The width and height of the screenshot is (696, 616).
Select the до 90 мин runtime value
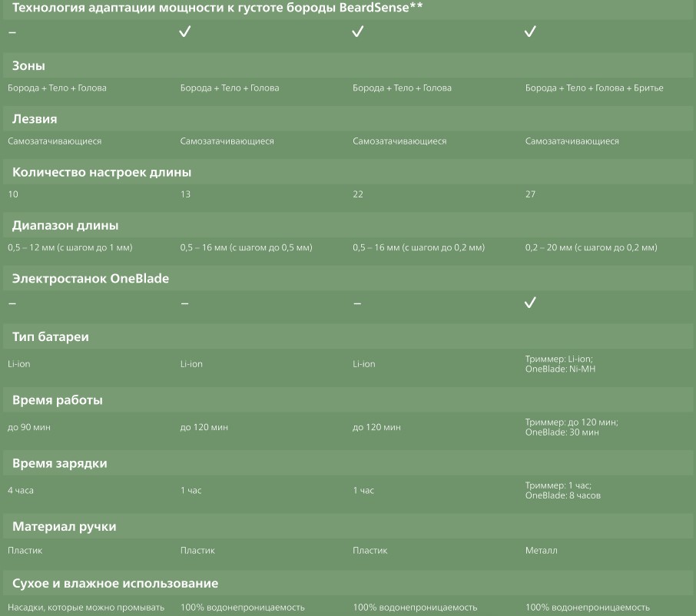click(29, 427)
